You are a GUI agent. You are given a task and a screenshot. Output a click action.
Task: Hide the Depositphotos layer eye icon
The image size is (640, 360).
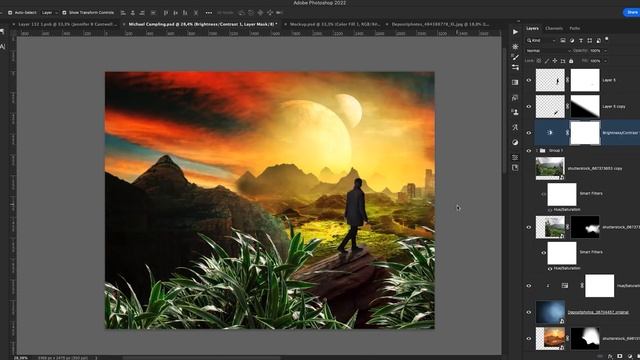[x=529, y=312]
